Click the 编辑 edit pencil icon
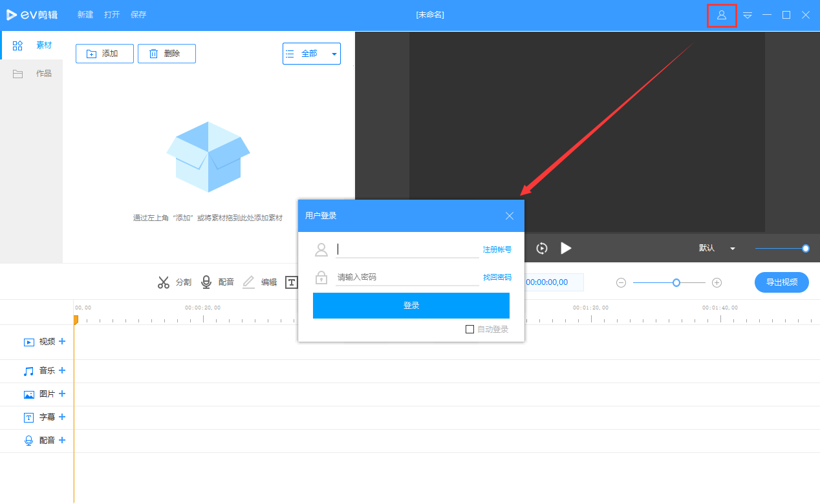 click(248, 282)
